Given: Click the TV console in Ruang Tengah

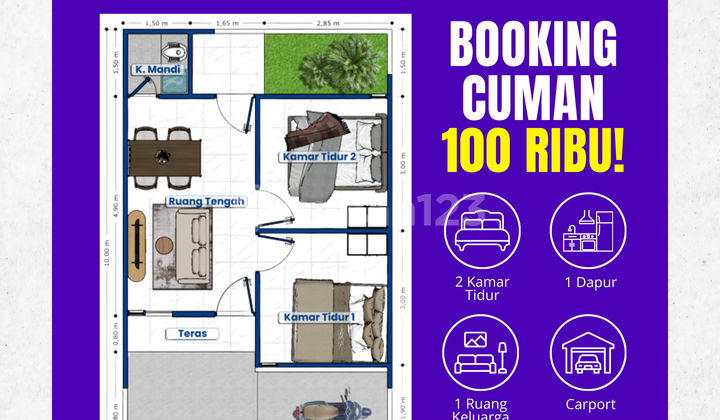Looking at the screenshot, I should pos(137,246).
